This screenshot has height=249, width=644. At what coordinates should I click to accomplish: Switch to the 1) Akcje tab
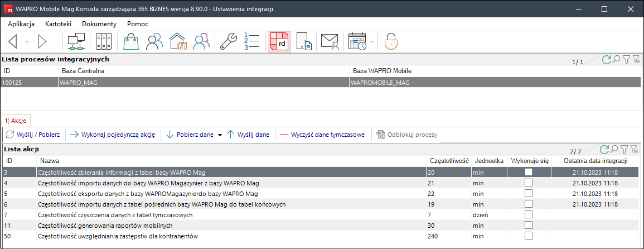coord(16,121)
